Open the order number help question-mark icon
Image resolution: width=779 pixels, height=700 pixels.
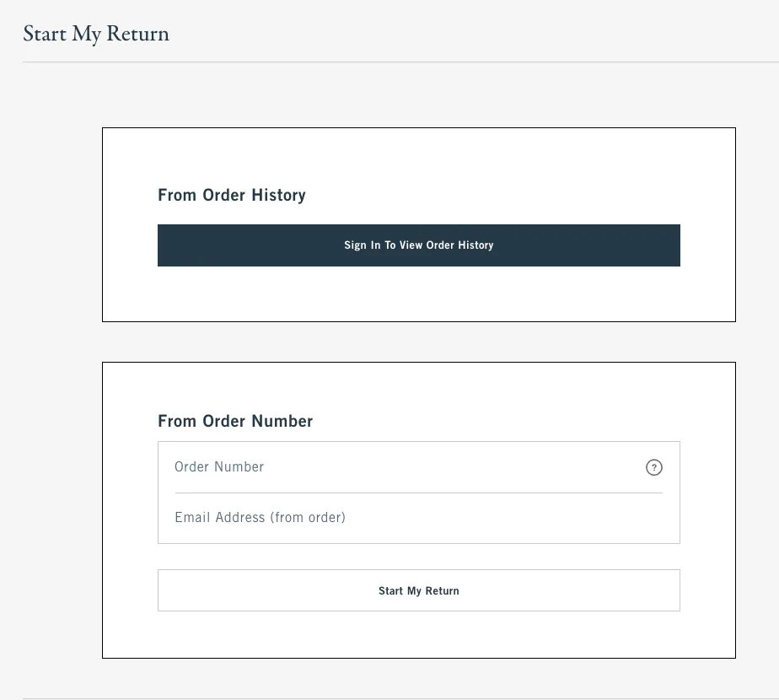(654, 467)
